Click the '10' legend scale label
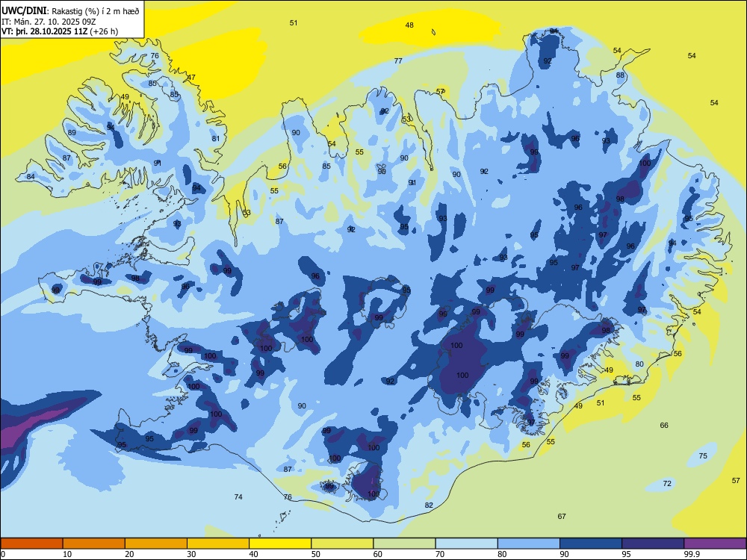Image resolution: width=747 pixels, height=560 pixels. coord(67,554)
